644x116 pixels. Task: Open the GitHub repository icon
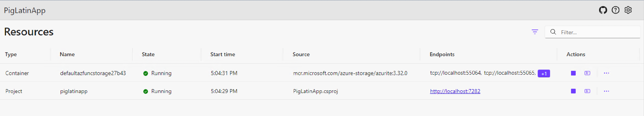tap(603, 10)
